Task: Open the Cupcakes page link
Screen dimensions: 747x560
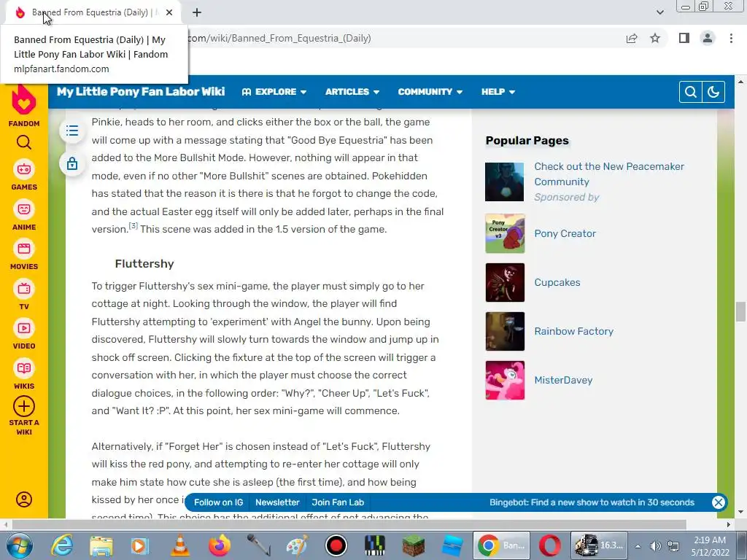Action: (557, 282)
